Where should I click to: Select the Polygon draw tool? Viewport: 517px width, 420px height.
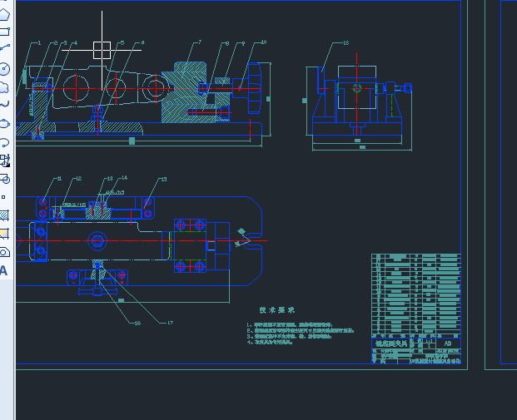click(x=4, y=14)
